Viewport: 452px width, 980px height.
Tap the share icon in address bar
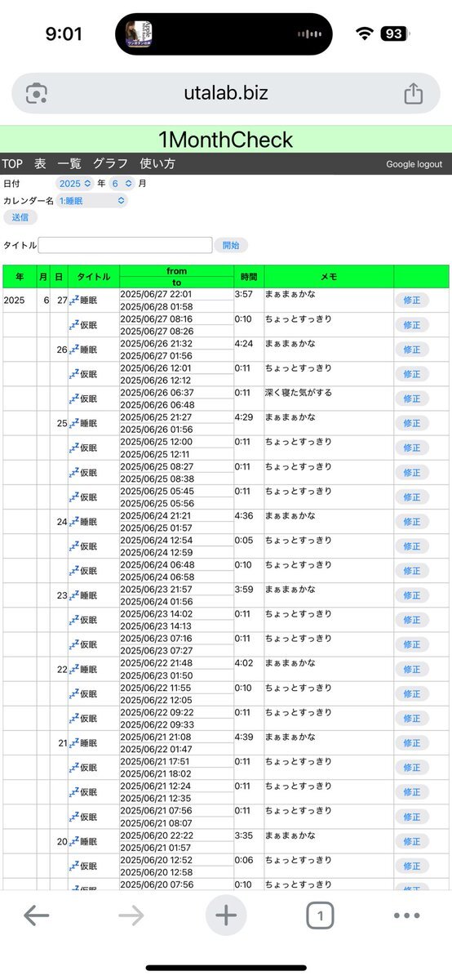[414, 93]
